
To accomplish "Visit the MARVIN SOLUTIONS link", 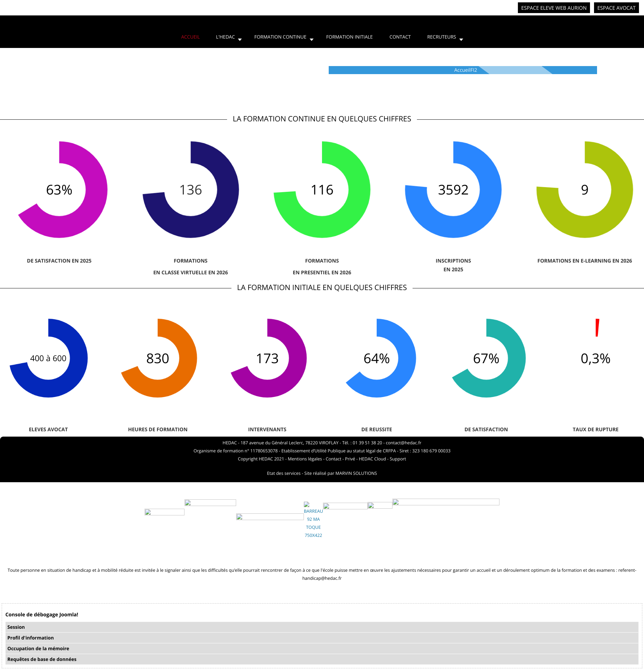I will (x=356, y=473).
